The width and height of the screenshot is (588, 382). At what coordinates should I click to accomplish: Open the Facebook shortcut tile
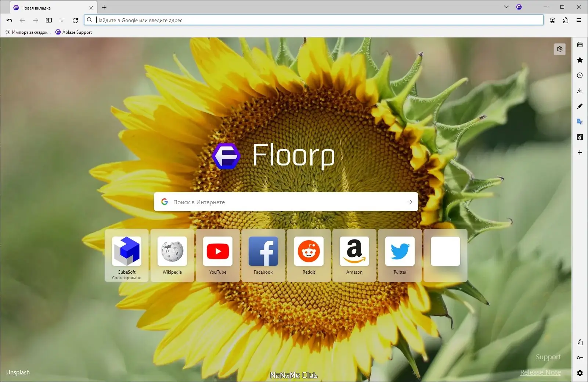263,255
